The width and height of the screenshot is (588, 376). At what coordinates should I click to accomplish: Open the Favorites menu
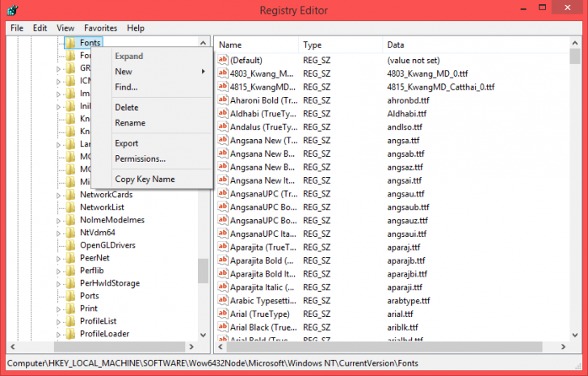[100, 28]
